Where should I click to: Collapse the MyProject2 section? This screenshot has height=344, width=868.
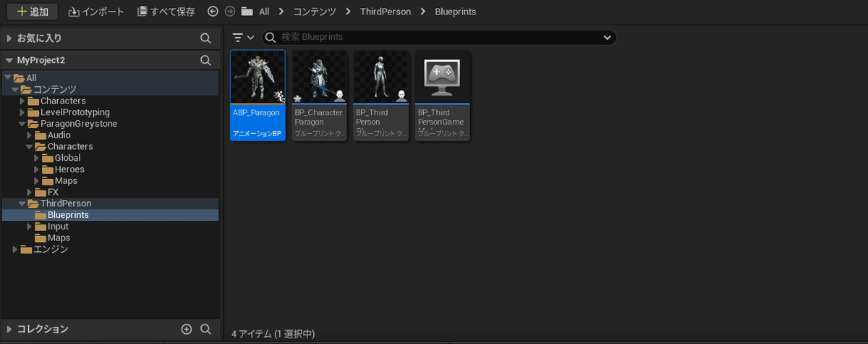tap(9, 61)
